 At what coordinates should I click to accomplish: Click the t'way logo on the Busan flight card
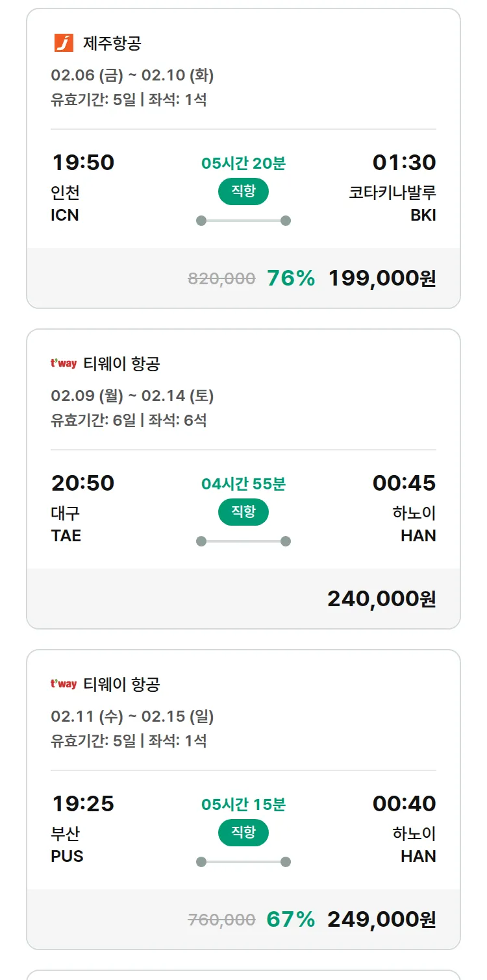tap(64, 684)
